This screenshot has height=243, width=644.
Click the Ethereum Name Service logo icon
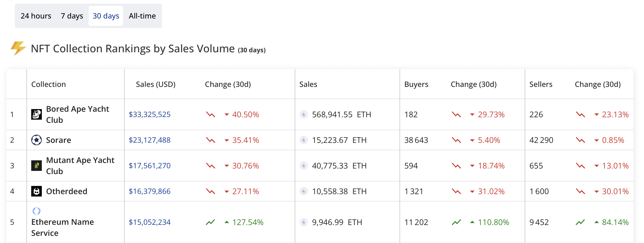pyautogui.click(x=37, y=211)
